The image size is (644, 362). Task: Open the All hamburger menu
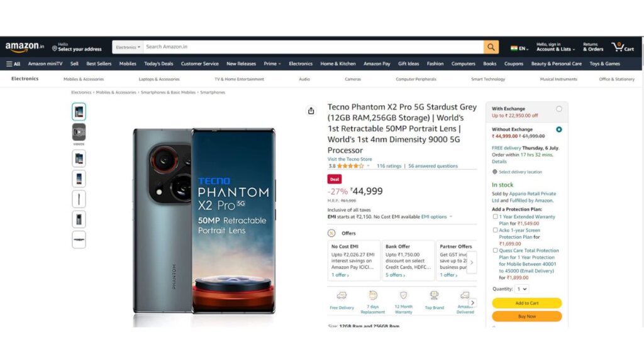13,64
